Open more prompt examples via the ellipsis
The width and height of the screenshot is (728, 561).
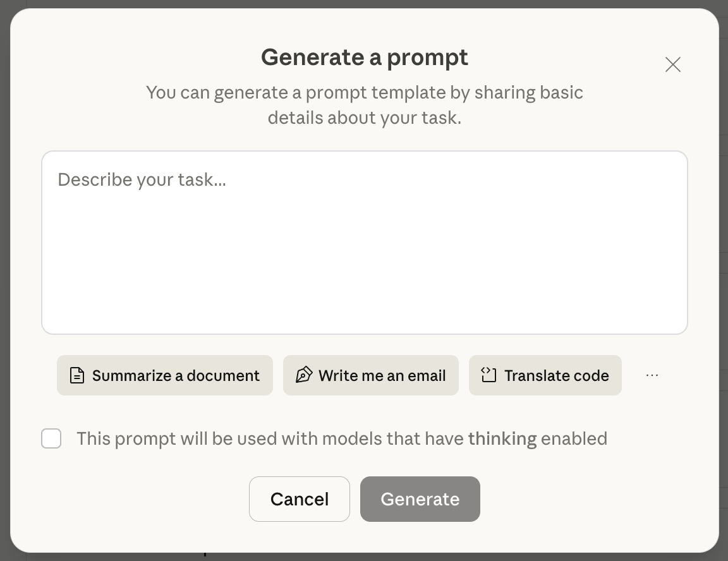[x=652, y=375]
